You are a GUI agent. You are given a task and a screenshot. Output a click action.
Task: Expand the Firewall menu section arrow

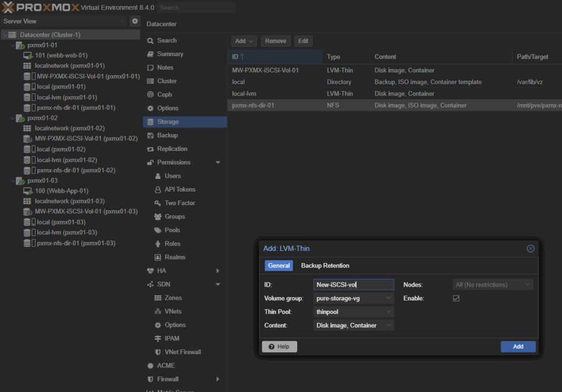[217, 379]
